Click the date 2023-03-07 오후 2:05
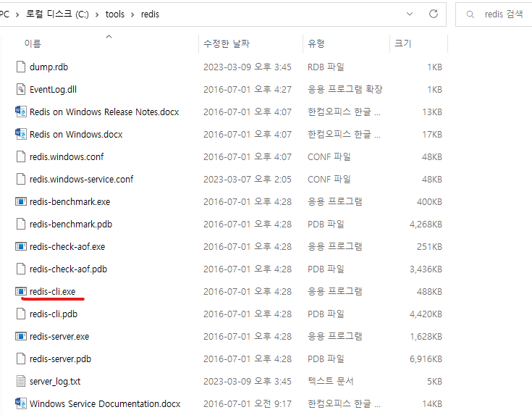Screen dimensions: 532x415 click(248, 179)
